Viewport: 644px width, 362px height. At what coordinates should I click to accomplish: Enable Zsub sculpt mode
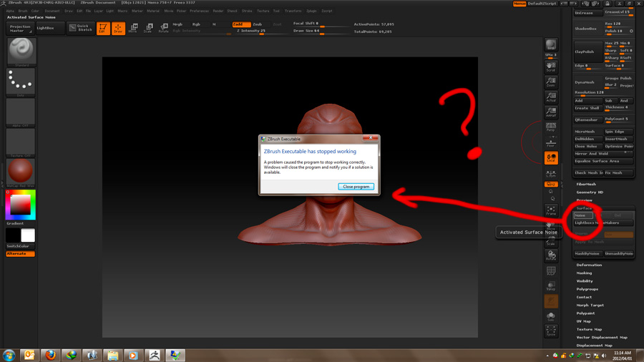258,24
